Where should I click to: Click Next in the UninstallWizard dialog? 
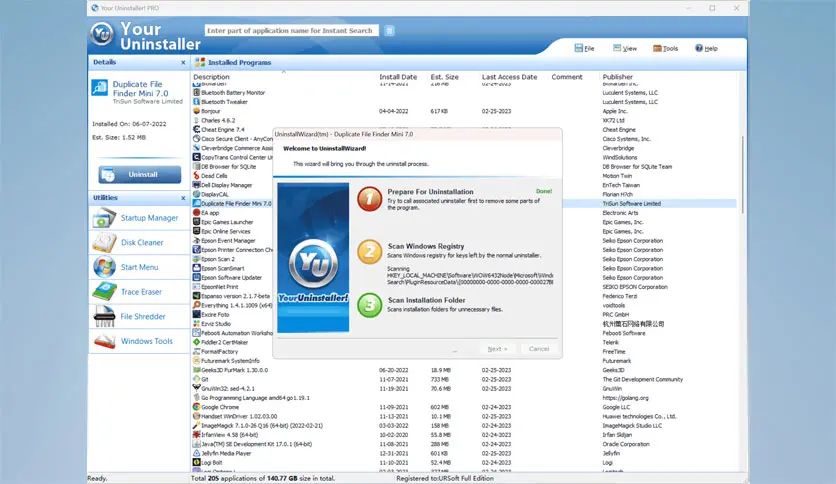497,349
